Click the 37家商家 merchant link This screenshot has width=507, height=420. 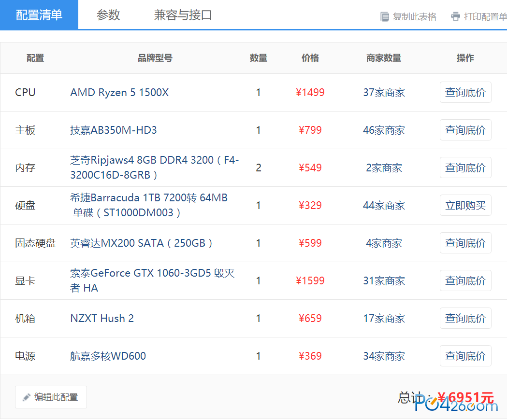click(x=384, y=92)
